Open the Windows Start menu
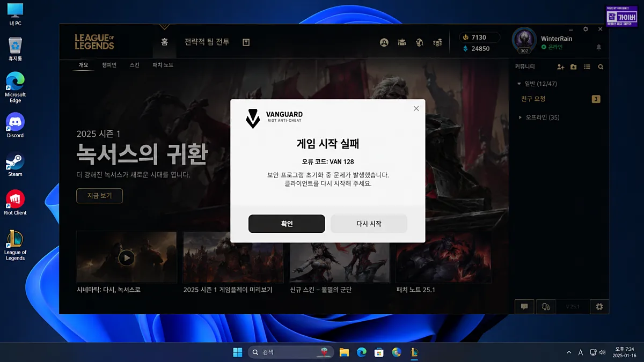This screenshot has height=362, width=644. pos(237,352)
